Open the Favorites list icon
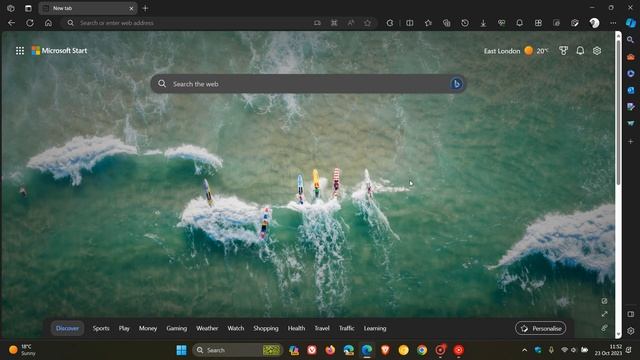The width and height of the screenshot is (640, 360). [428, 23]
